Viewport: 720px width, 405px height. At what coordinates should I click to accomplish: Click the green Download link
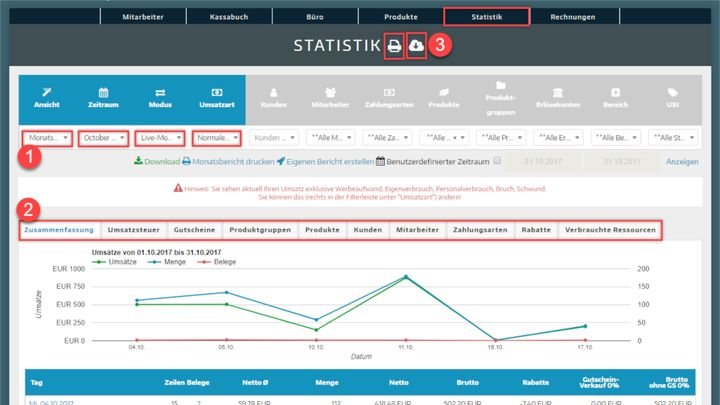click(x=157, y=161)
